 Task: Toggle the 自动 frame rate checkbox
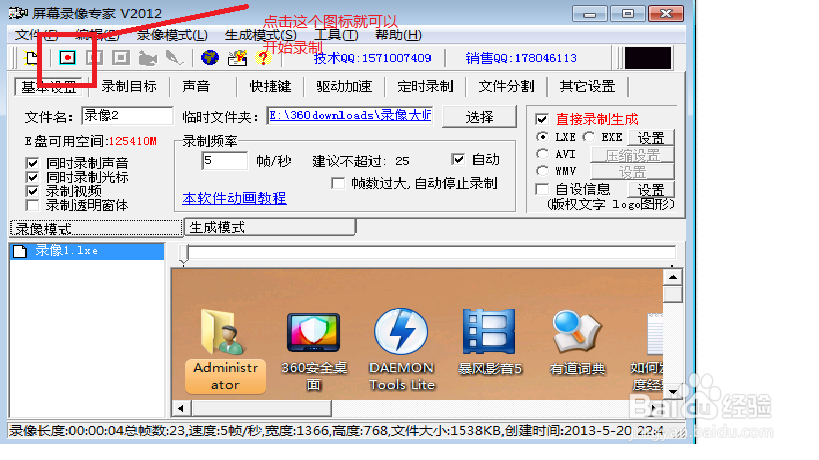point(458,159)
